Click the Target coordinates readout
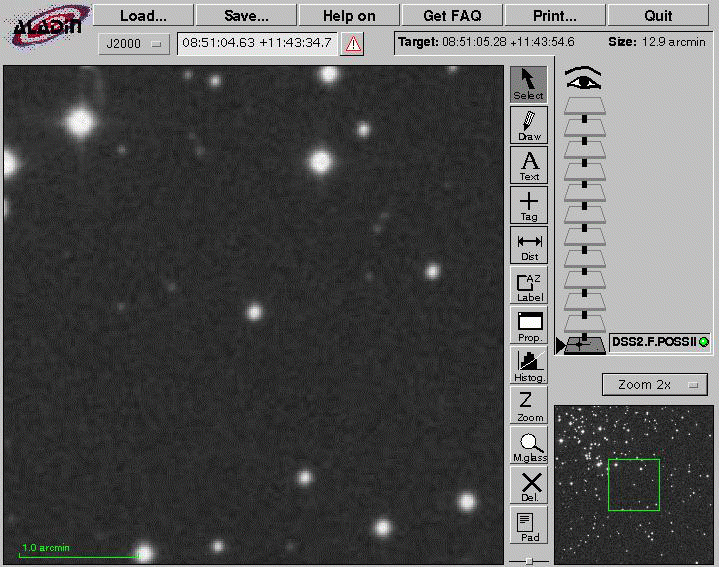 coord(486,42)
